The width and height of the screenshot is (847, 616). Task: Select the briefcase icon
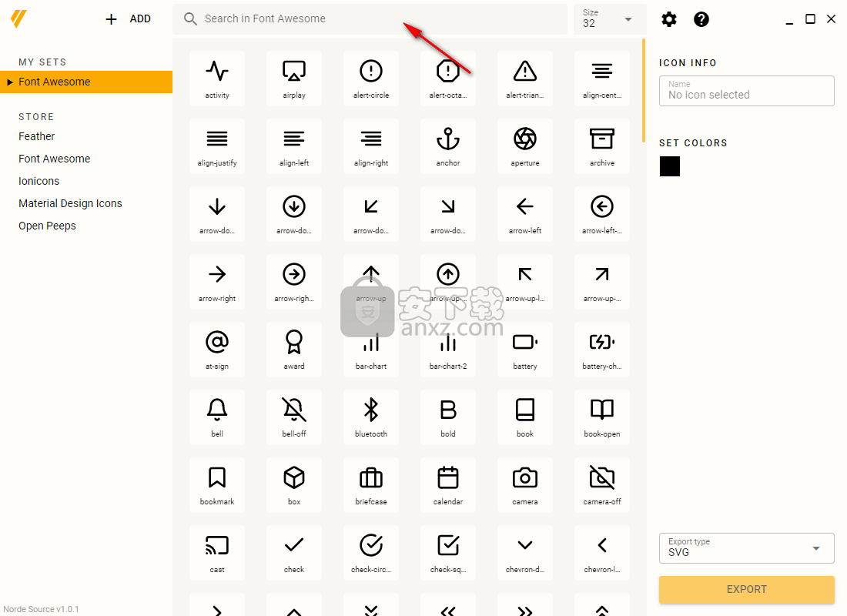point(371,484)
